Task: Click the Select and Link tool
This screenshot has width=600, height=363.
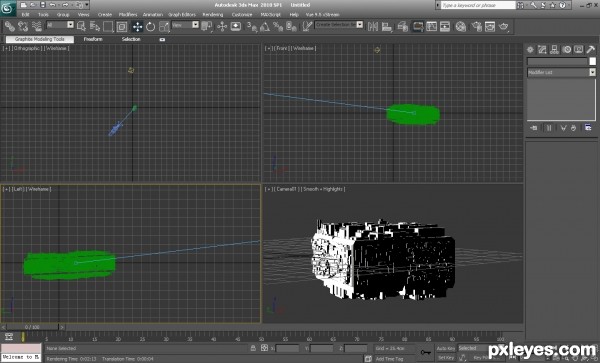Action: click(x=10, y=26)
